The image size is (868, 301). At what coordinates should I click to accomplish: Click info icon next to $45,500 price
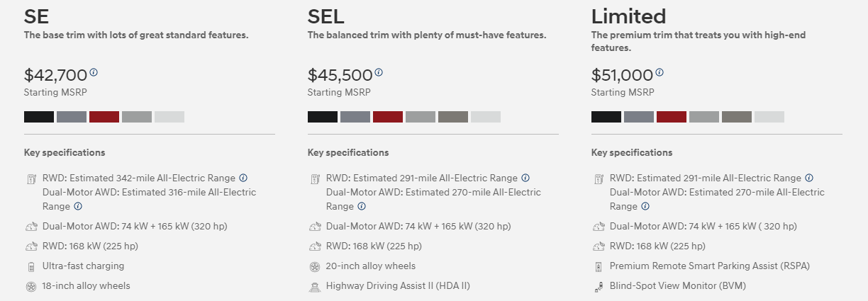[379, 72]
